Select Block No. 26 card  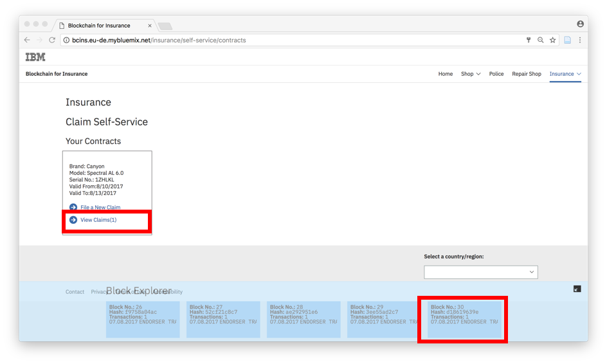coord(143,320)
